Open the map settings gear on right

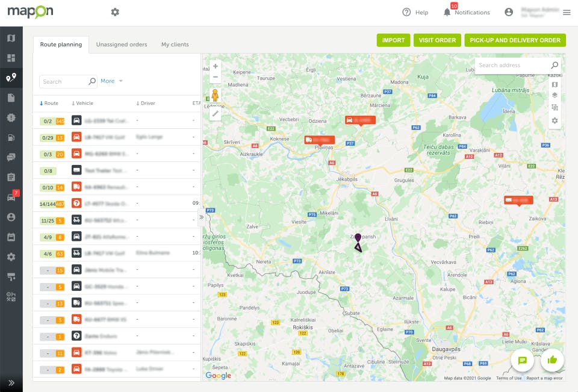coord(555,120)
